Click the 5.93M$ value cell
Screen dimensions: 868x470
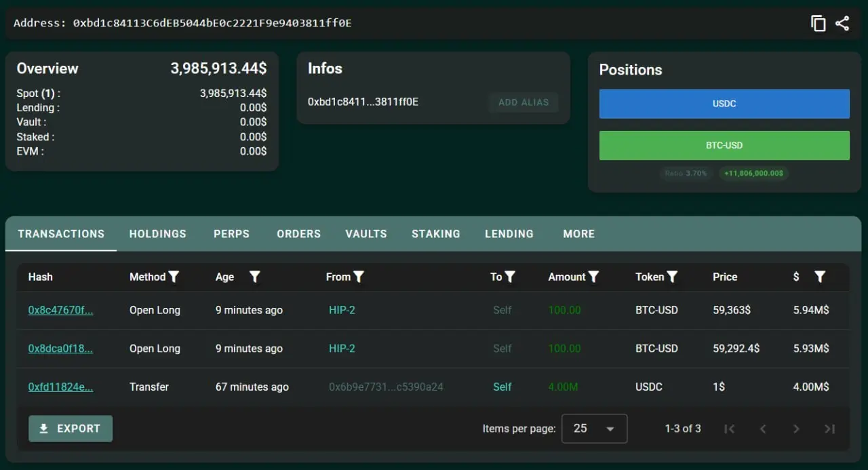tap(811, 349)
